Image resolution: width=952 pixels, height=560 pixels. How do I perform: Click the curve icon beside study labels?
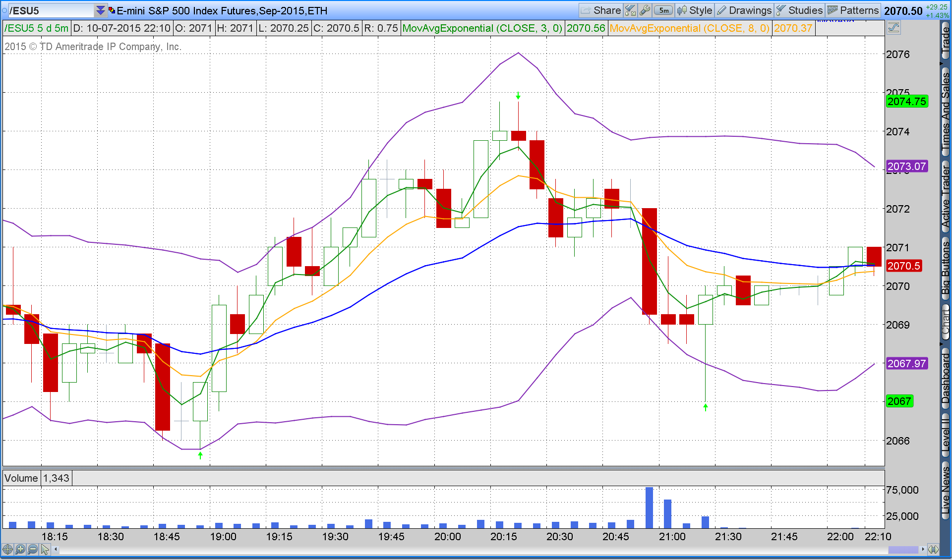(x=893, y=28)
